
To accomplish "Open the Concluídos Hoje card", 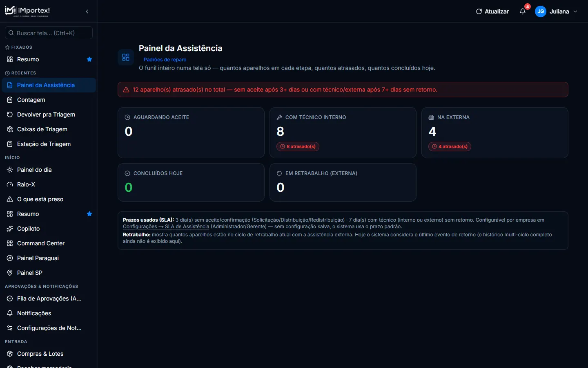I will [x=191, y=182].
